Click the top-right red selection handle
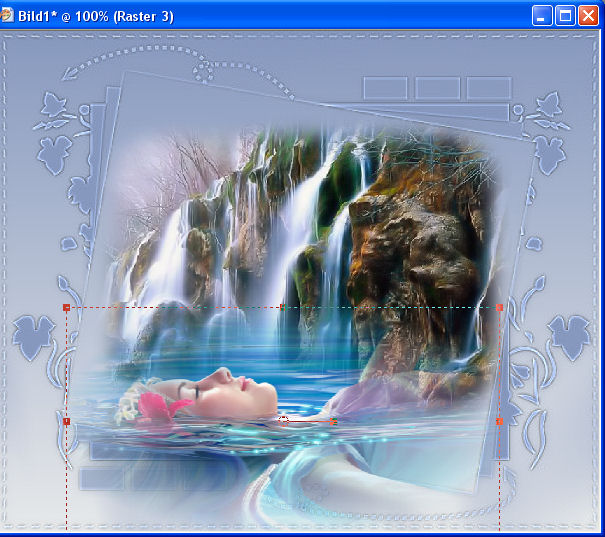This screenshot has width=605, height=537. click(x=499, y=307)
